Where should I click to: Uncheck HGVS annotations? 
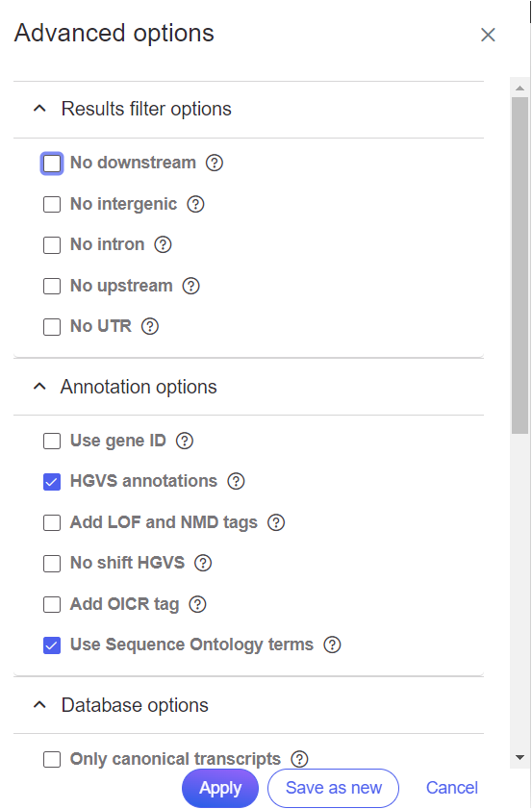point(52,482)
